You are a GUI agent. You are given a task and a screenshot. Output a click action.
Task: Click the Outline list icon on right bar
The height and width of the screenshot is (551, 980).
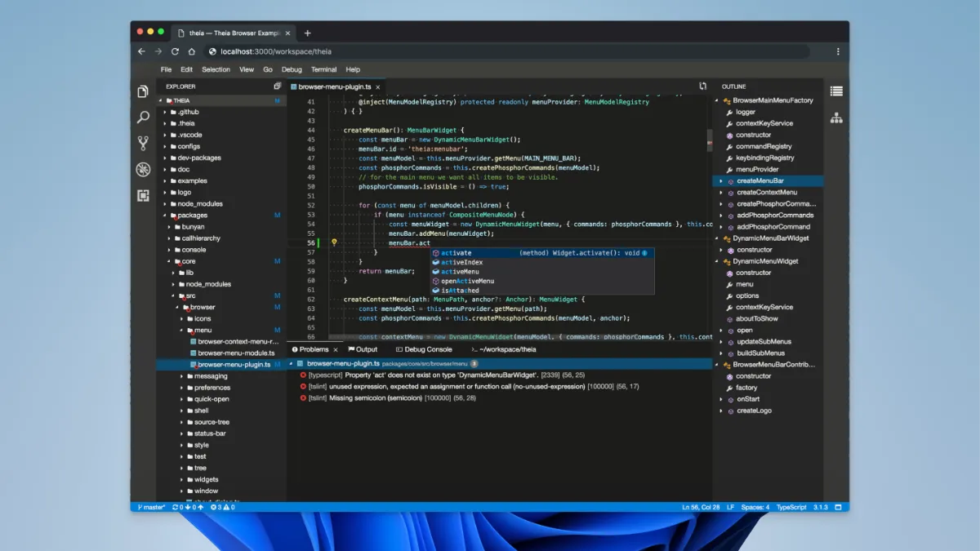(836, 91)
